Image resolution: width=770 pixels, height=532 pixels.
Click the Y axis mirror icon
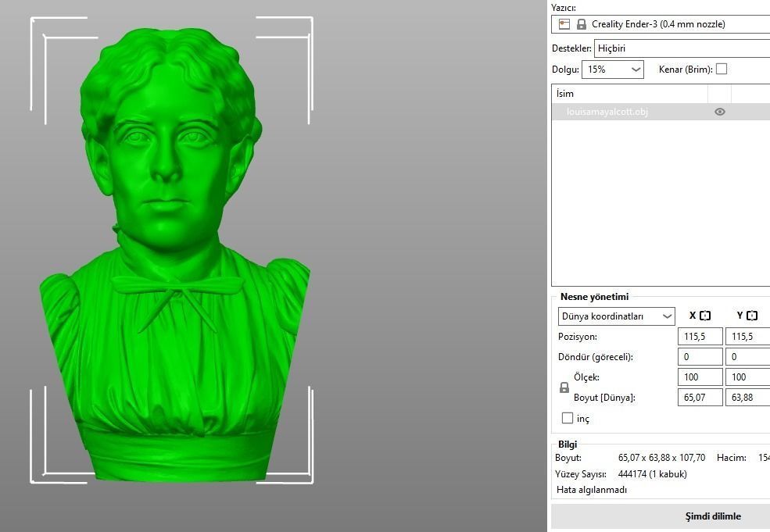pos(752,316)
